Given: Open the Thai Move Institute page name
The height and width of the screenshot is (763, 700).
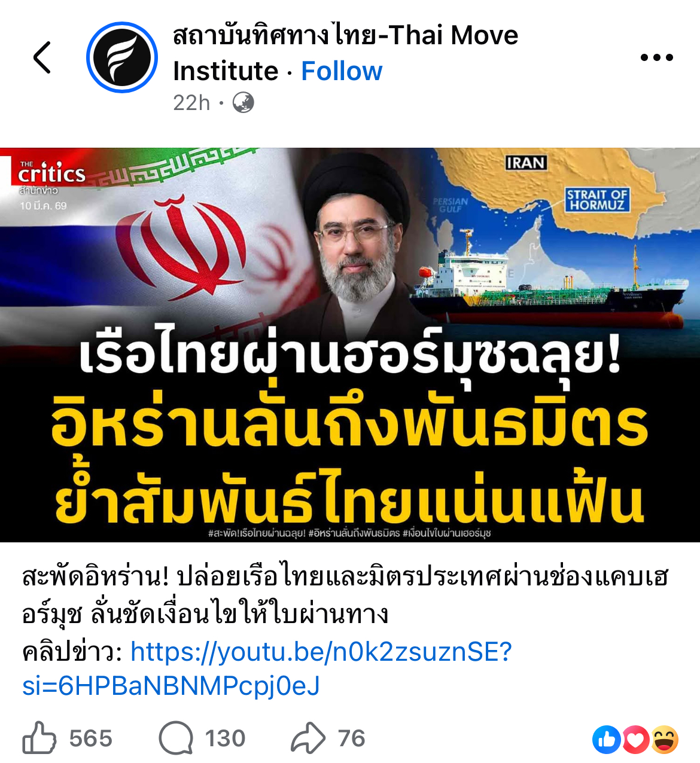Looking at the screenshot, I should click(345, 53).
